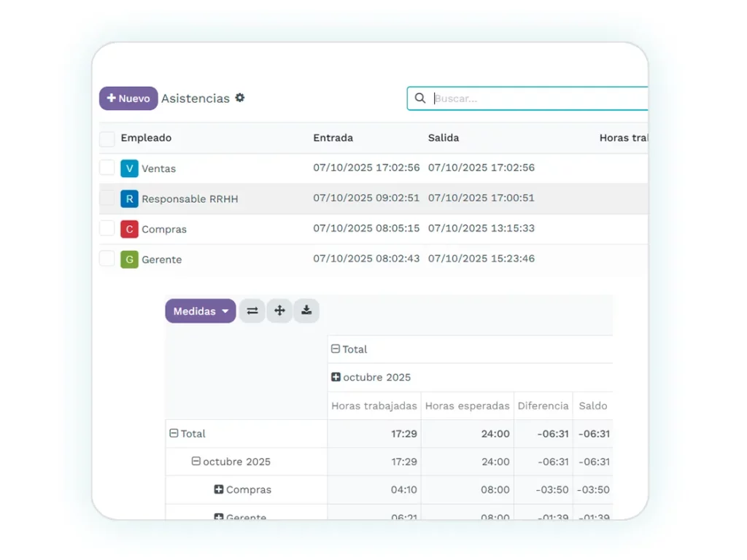Viewport: 747px width, 560px height.
Task: Check the Ventas row checkbox
Action: click(107, 168)
